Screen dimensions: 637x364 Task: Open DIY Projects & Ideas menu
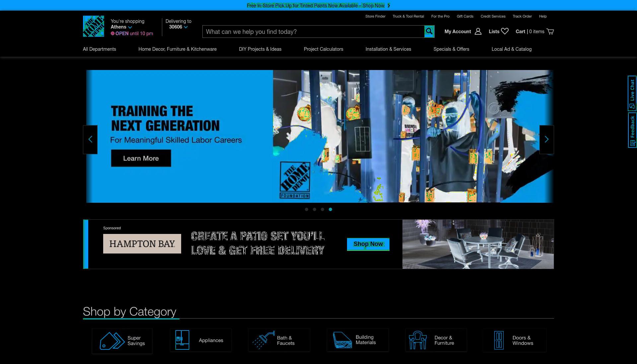(x=260, y=49)
